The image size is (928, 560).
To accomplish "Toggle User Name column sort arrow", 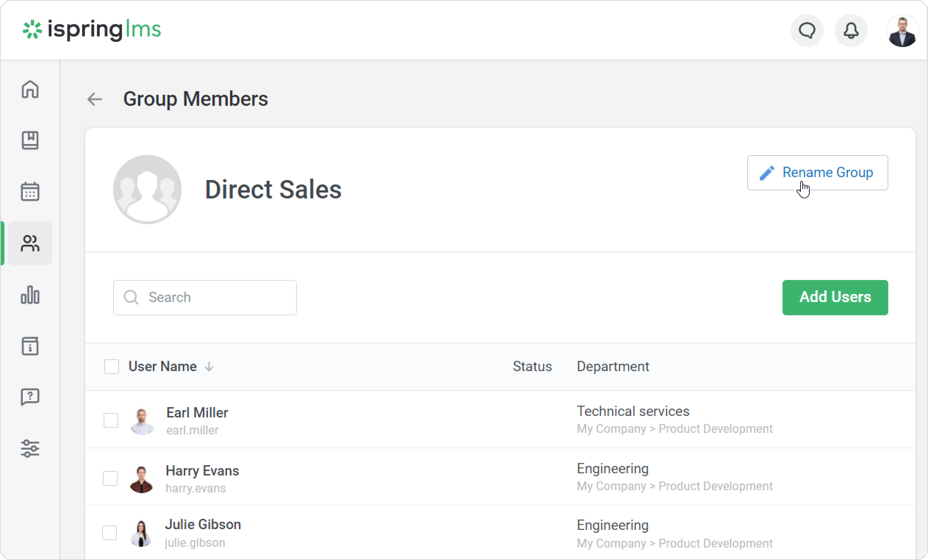I will coord(209,367).
